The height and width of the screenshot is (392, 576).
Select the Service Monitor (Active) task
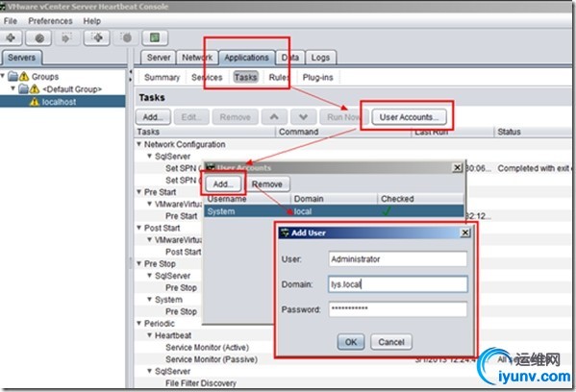click(207, 347)
